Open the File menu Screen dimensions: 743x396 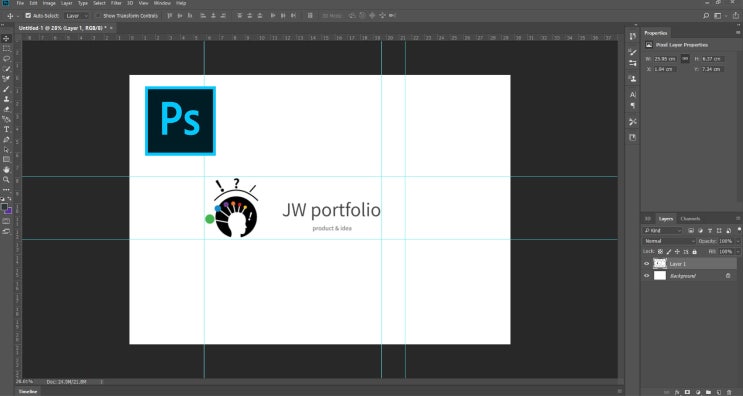tap(20, 3)
